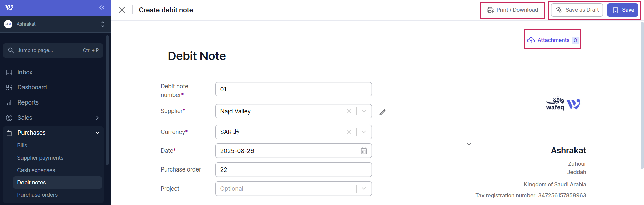
Task: Navigate to Dashboard
Action: point(32,87)
